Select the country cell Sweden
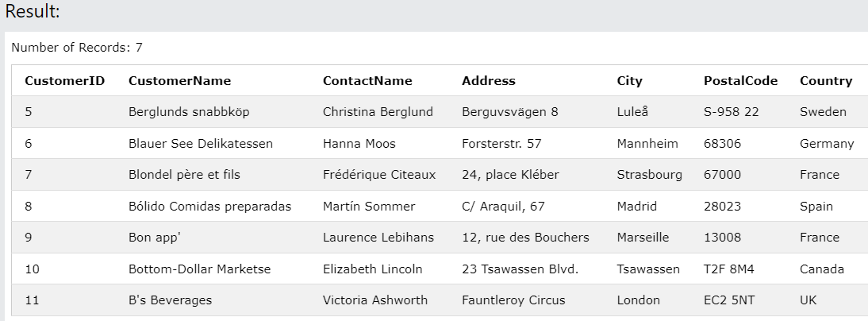The image size is (868, 321). tap(823, 112)
